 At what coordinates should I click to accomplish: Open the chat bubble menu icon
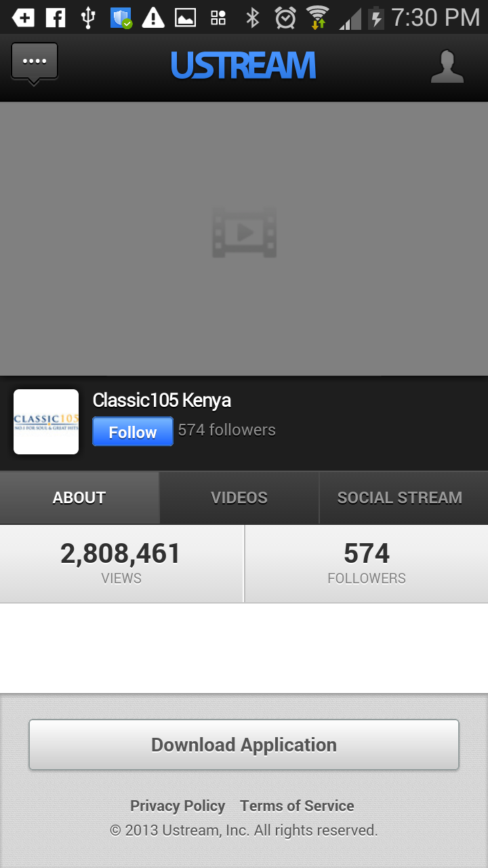click(35, 64)
